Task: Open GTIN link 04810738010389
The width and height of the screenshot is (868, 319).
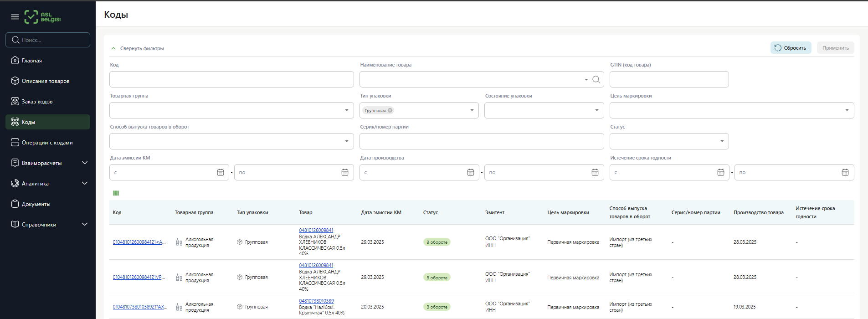Action: 316,301
